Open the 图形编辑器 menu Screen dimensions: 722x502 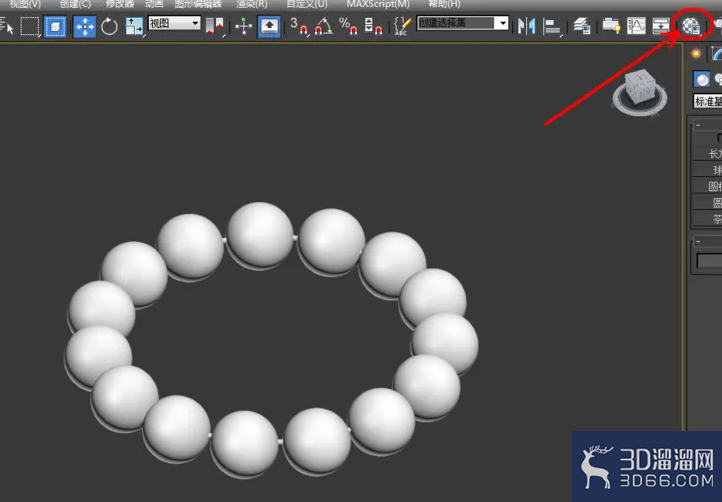[x=198, y=4]
